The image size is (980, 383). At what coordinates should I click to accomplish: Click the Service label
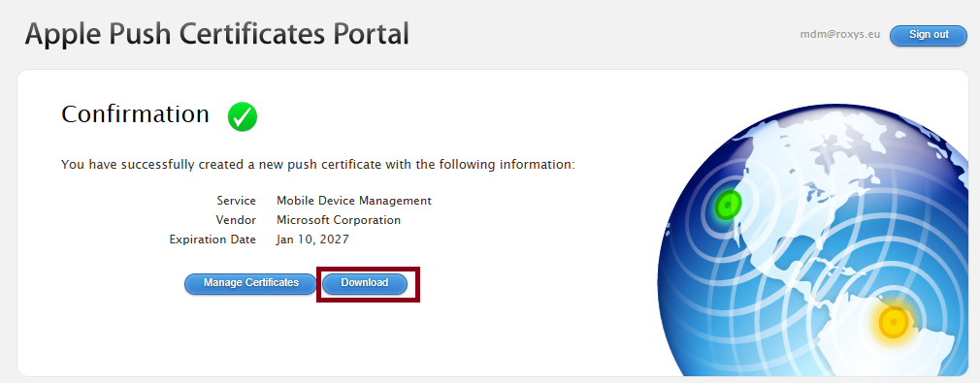coord(236,201)
